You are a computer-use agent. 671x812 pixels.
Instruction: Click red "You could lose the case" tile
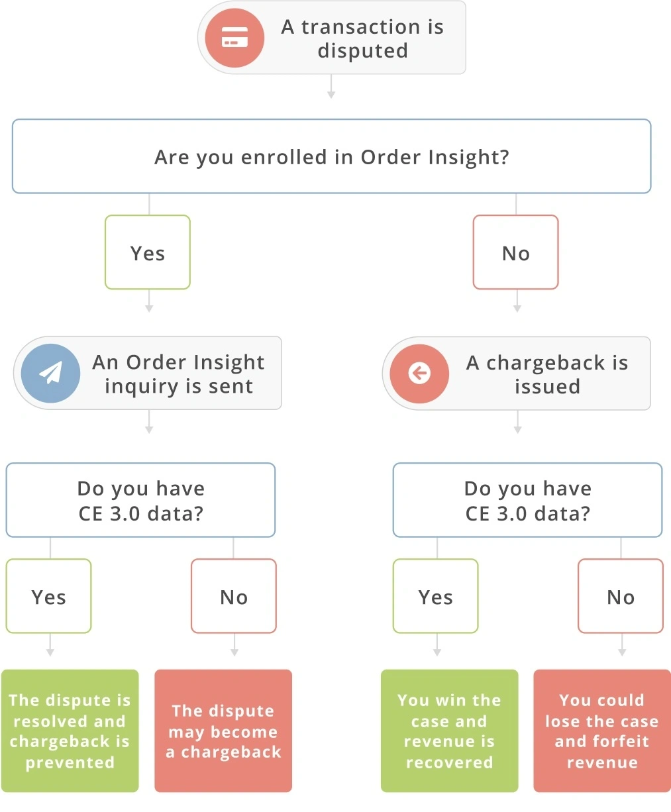[601, 731]
